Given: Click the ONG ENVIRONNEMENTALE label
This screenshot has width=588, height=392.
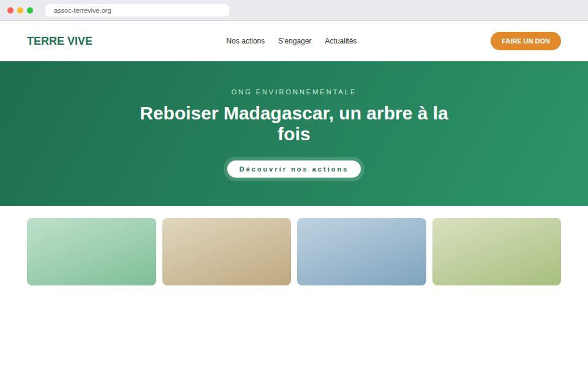Looking at the screenshot, I should tap(293, 92).
